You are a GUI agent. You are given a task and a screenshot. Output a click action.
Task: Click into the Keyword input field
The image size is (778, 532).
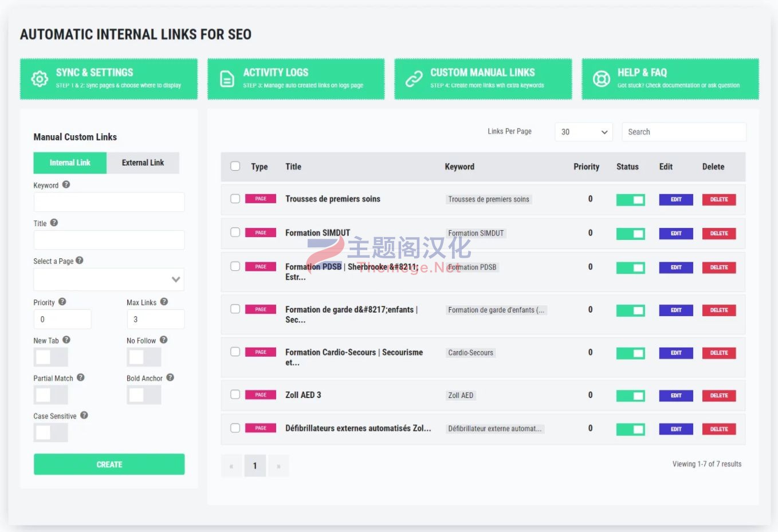click(109, 202)
